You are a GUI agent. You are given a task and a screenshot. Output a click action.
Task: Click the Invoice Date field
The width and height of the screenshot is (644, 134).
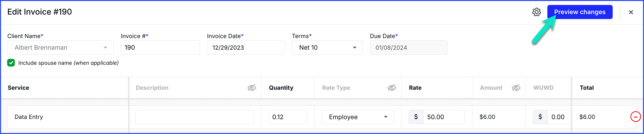[x=246, y=47]
